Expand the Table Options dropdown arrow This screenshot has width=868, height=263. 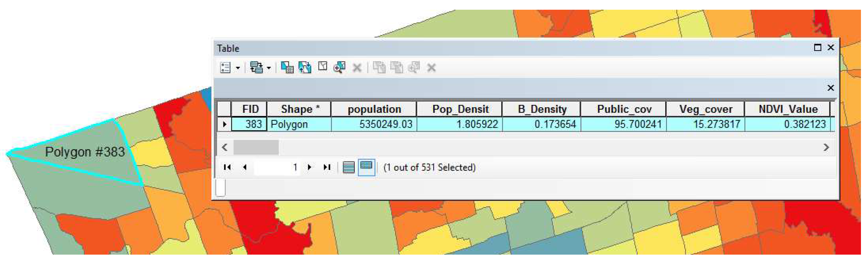click(238, 68)
